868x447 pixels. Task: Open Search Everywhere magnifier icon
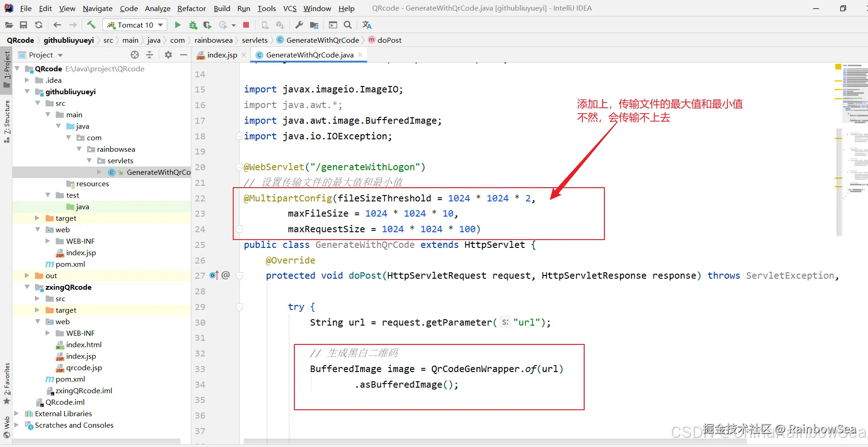click(x=348, y=25)
